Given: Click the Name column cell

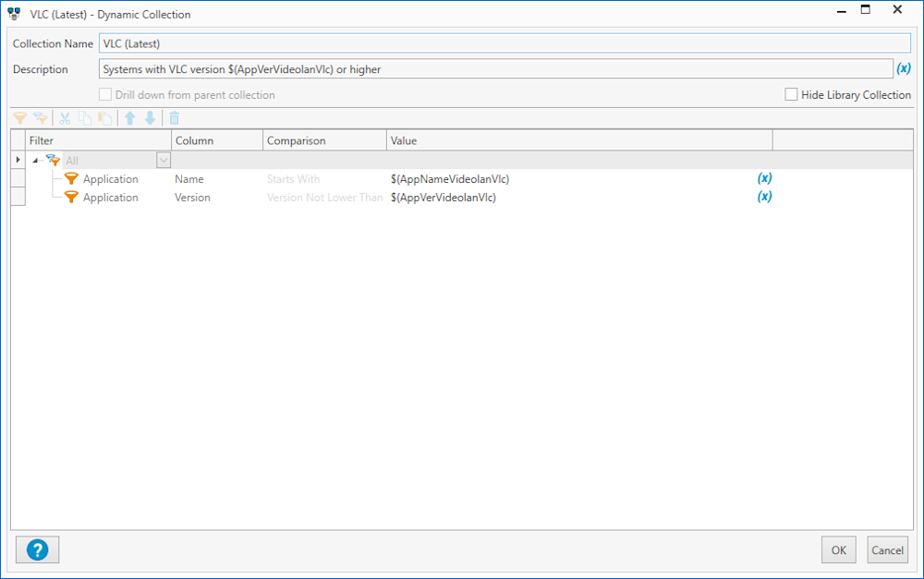Looking at the screenshot, I should pyautogui.click(x=217, y=179).
